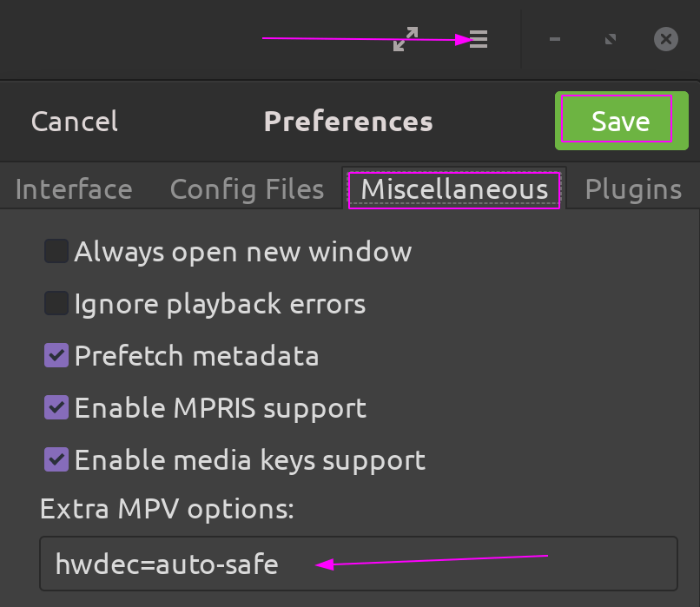Click inside the Extra MPV options field

[x=347, y=564]
